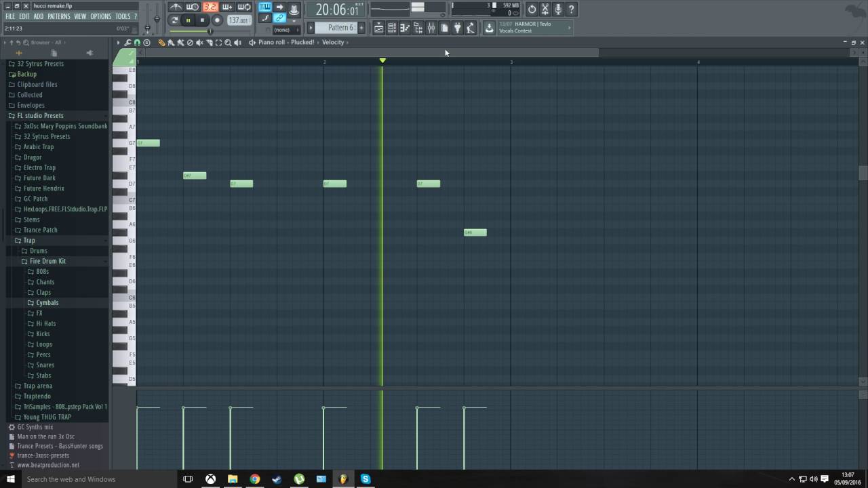Click the record button
Image resolution: width=868 pixels, height=488 pixels.
217,20
